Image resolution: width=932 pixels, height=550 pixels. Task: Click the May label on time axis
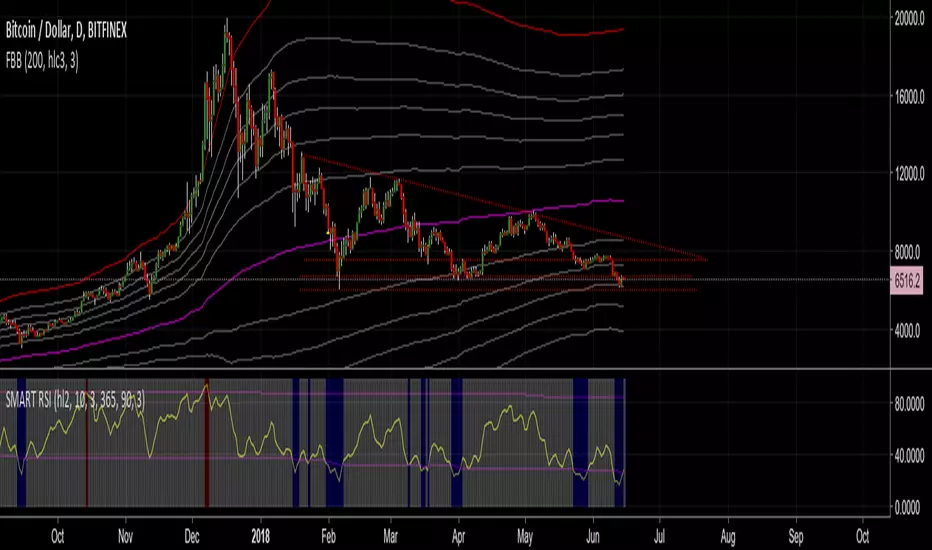tap(525, 536)
